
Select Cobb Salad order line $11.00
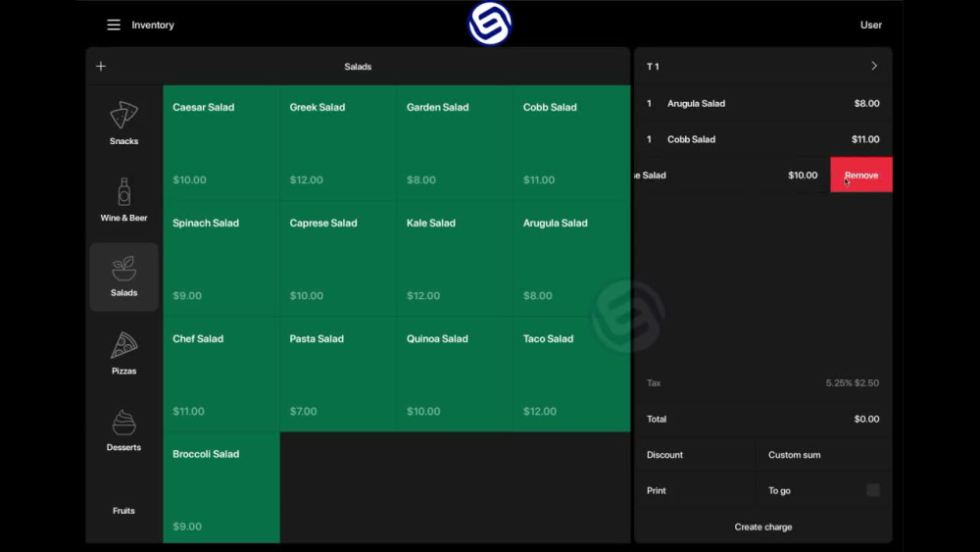(x=763, y=139)
